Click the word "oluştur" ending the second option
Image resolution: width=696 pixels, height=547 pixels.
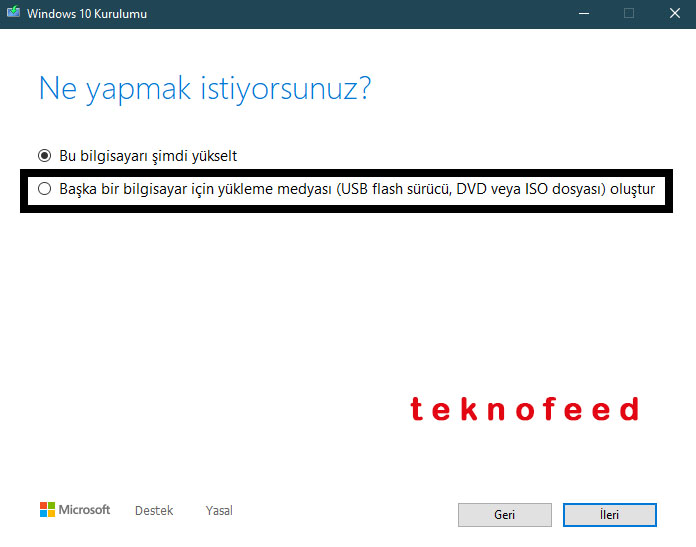[632, 189]
